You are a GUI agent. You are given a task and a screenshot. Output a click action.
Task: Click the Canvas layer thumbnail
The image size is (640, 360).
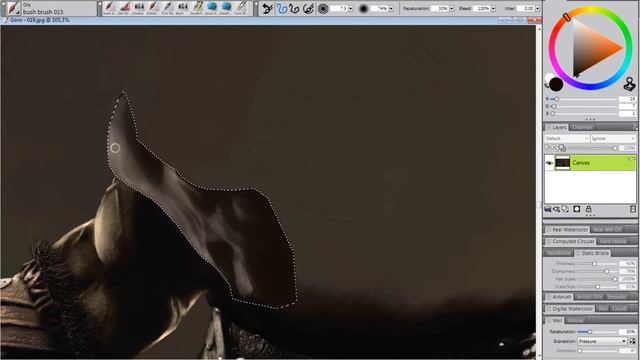point(562,163)
